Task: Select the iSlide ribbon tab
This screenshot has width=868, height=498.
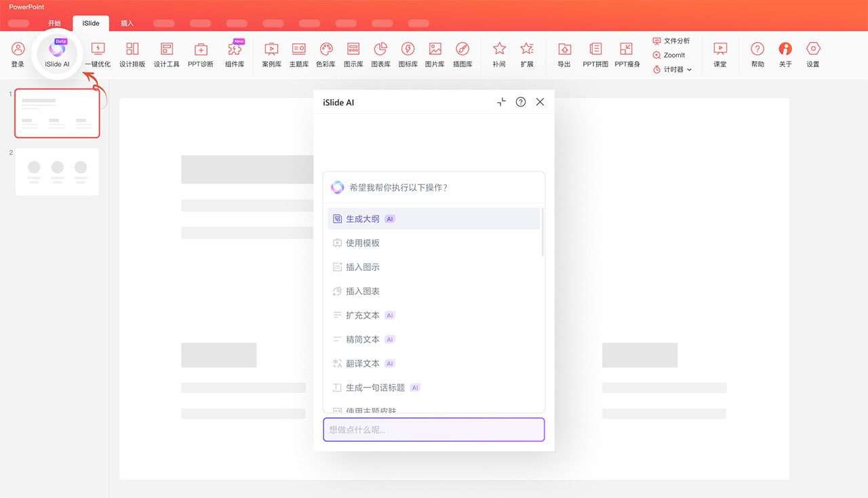Action: (91, 23)
